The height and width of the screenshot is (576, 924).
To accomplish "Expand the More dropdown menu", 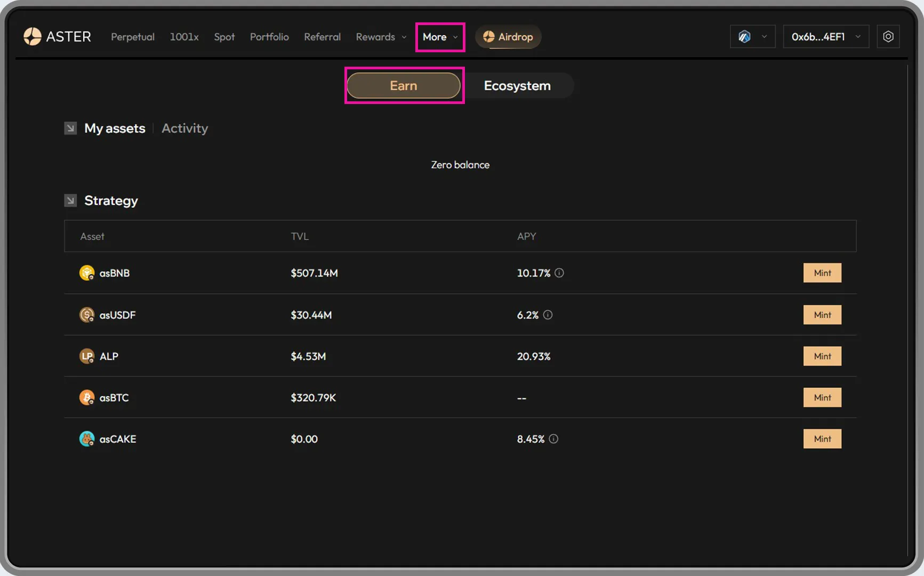I will point(440,37).
